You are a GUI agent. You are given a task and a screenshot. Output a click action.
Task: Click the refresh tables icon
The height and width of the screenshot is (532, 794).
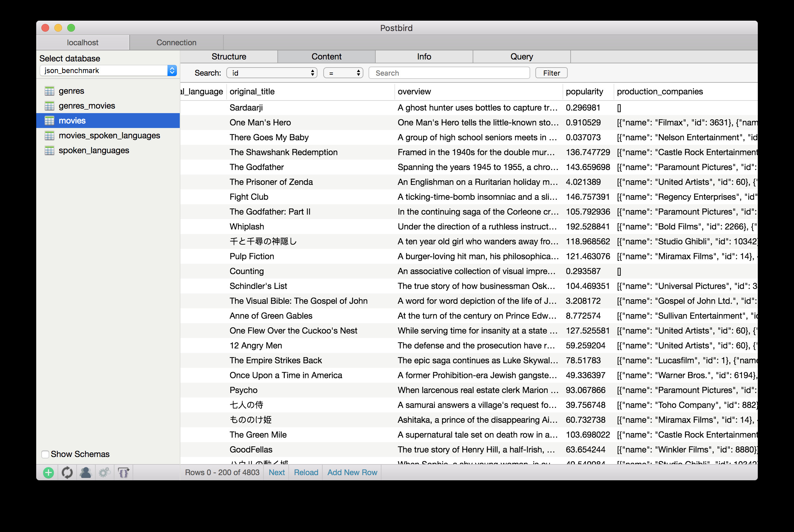[x=67, y=473]
